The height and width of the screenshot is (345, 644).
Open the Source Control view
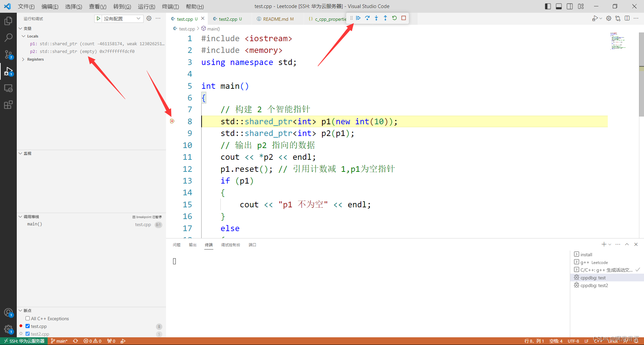pos(8,55)
